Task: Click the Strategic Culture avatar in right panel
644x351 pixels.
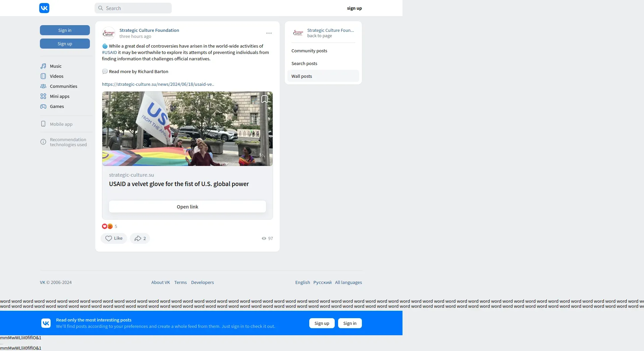Action: 298,33
